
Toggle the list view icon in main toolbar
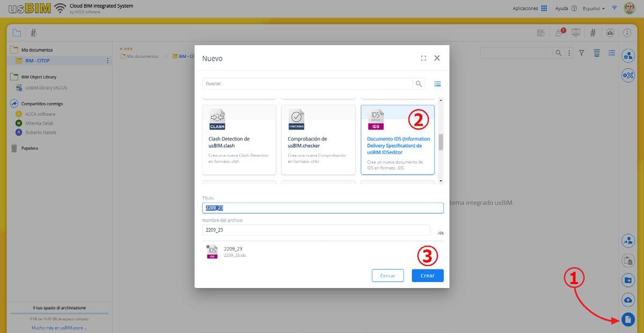(612, 53)
